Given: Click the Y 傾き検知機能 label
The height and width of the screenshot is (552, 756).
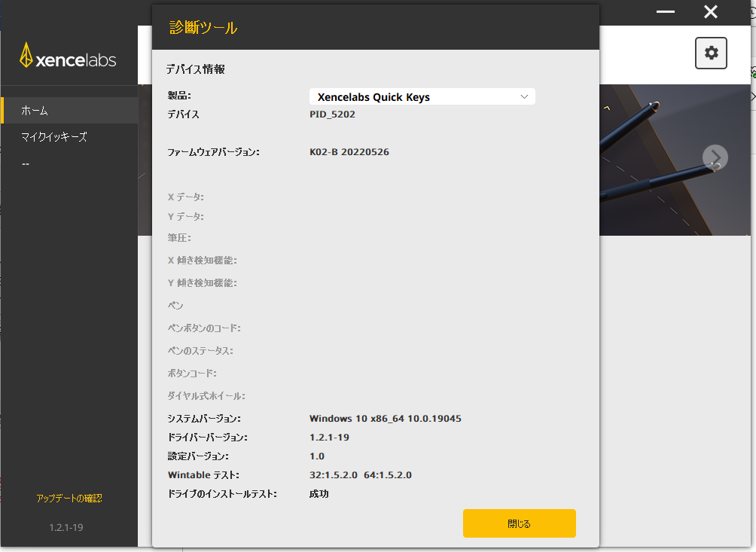Looking at the screenshot, I should tap(202, 283).
